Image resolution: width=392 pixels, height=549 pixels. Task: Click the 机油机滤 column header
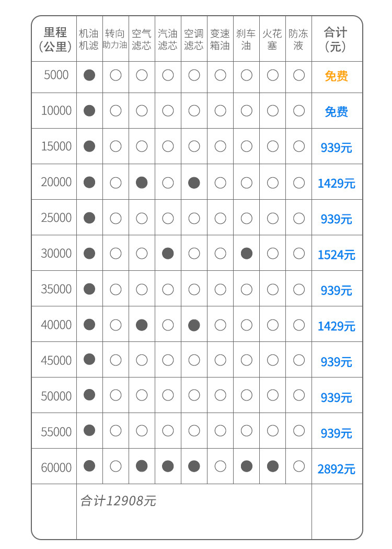click(x=89, y=39)
